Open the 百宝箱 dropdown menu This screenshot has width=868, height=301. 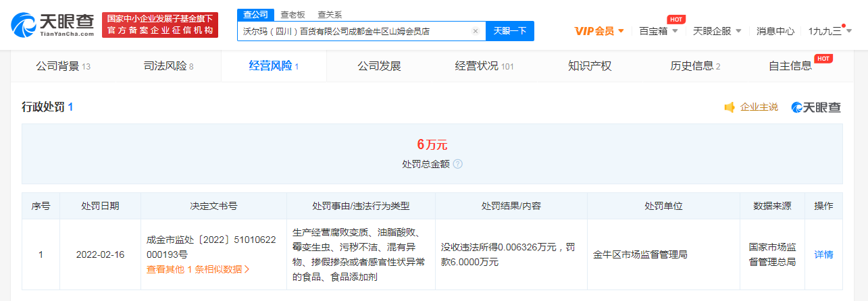click(x=659, y=31)
